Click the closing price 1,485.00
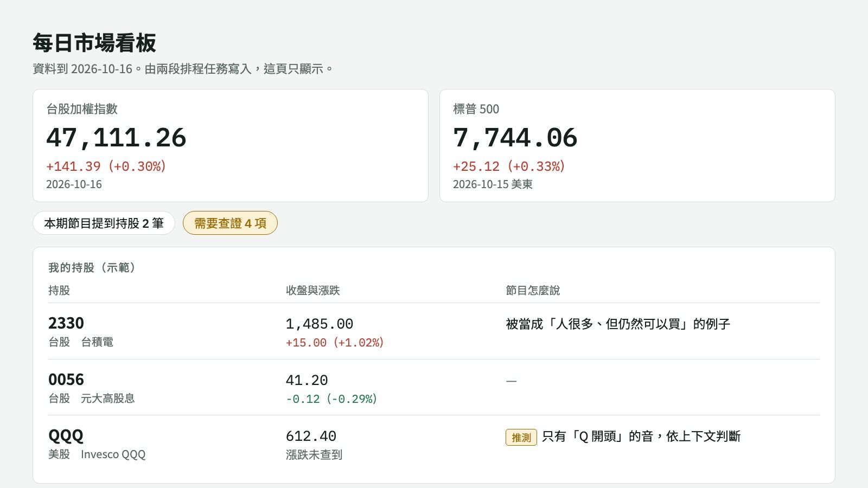Screen dimensions: 868x488 pos(320,324)
